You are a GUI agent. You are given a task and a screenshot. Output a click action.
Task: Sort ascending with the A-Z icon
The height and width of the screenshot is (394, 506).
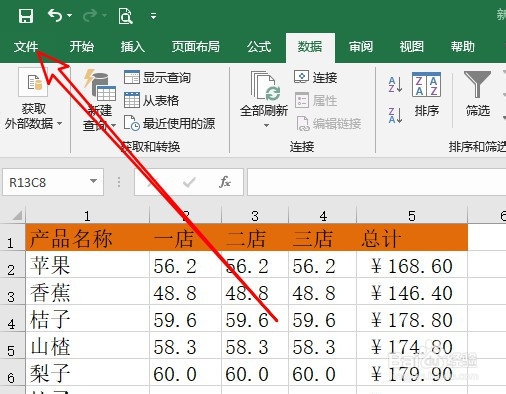(x=395, y=84)
